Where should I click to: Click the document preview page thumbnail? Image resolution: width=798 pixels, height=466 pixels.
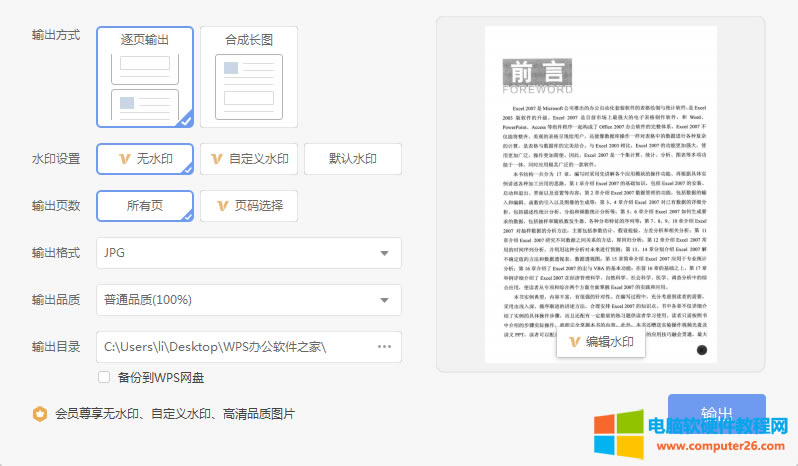(x=601, y=194)
